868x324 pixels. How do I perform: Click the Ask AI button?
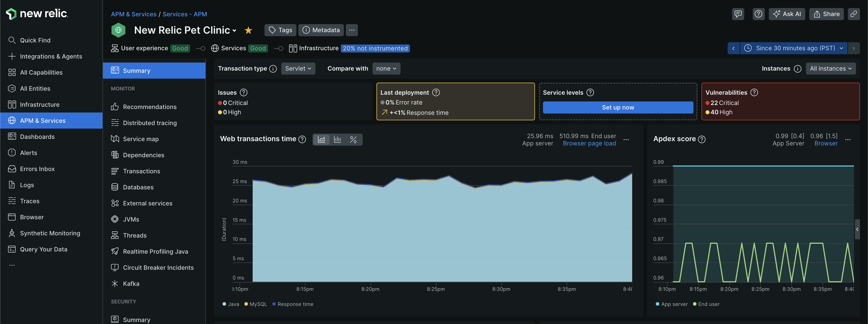click(x=787, y=14)
